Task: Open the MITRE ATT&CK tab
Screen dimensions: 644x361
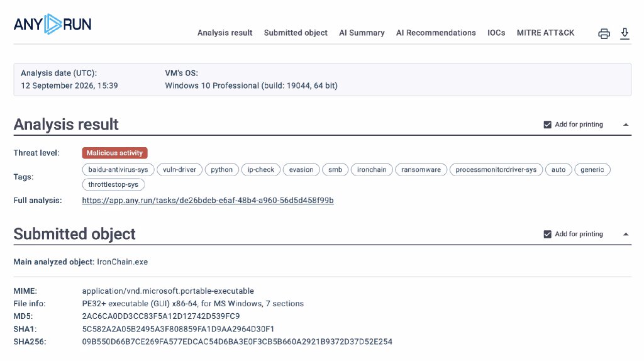Action: 545,33
